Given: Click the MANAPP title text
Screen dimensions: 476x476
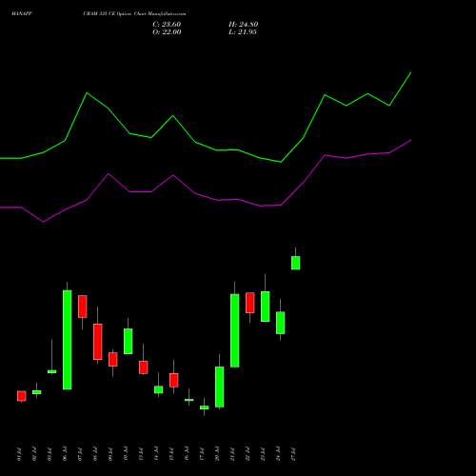Looking at the screenshot, I should tap(22, 14).
